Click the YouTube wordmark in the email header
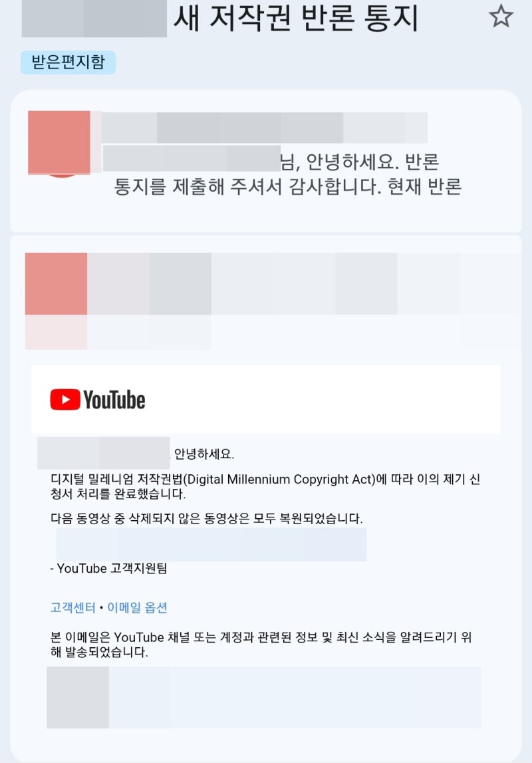This screenshot has width=532, height=763. point(114,400)
